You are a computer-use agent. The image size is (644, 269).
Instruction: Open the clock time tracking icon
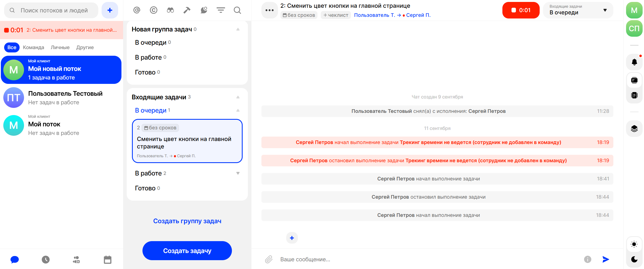tap(46, 260)
